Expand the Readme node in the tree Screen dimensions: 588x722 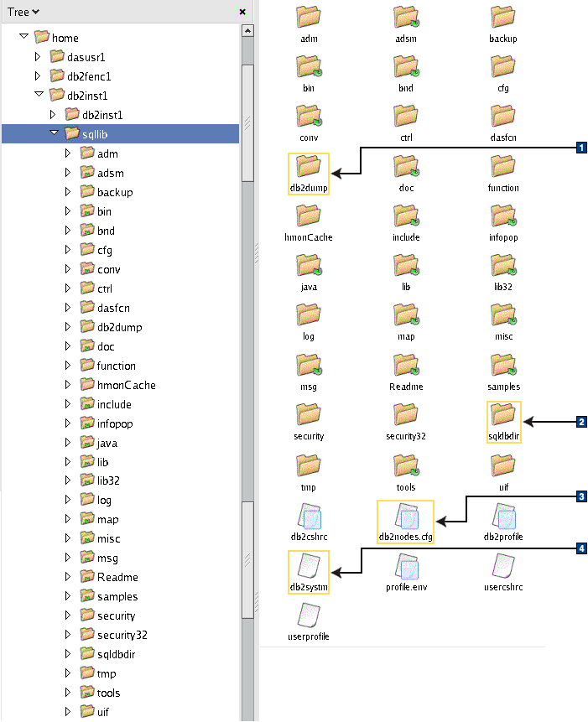pyautogui.click(x=68, y=576)
